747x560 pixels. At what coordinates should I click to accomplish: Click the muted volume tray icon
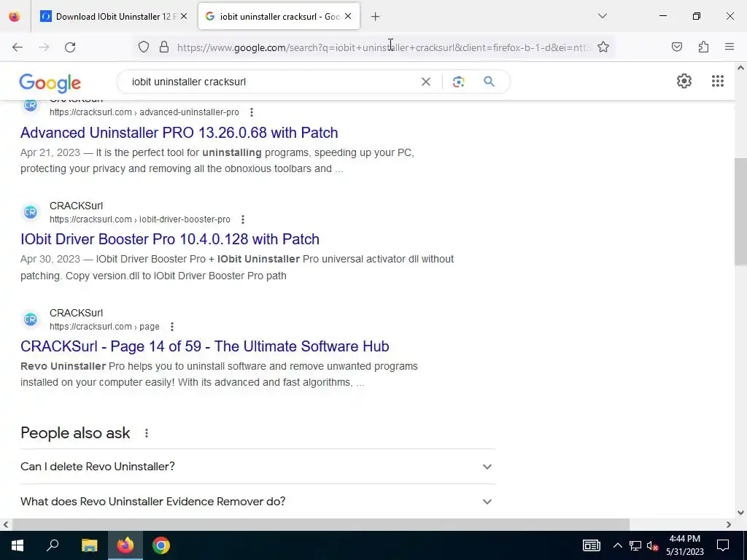point(652,545)
